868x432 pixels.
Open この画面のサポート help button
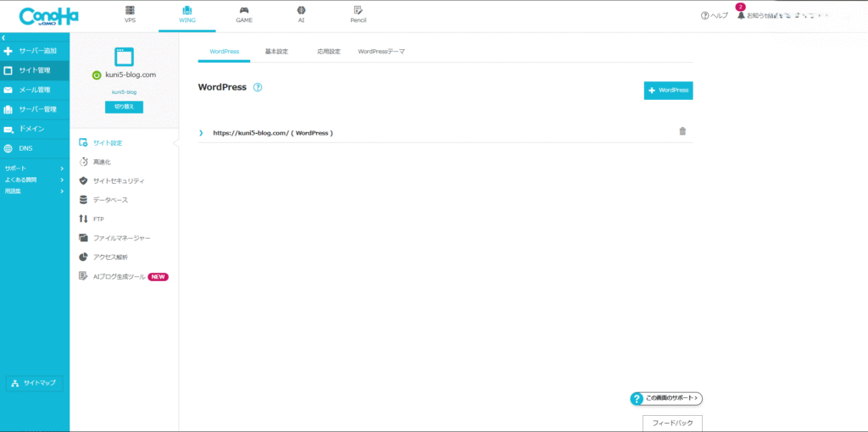tap(666, 398)
